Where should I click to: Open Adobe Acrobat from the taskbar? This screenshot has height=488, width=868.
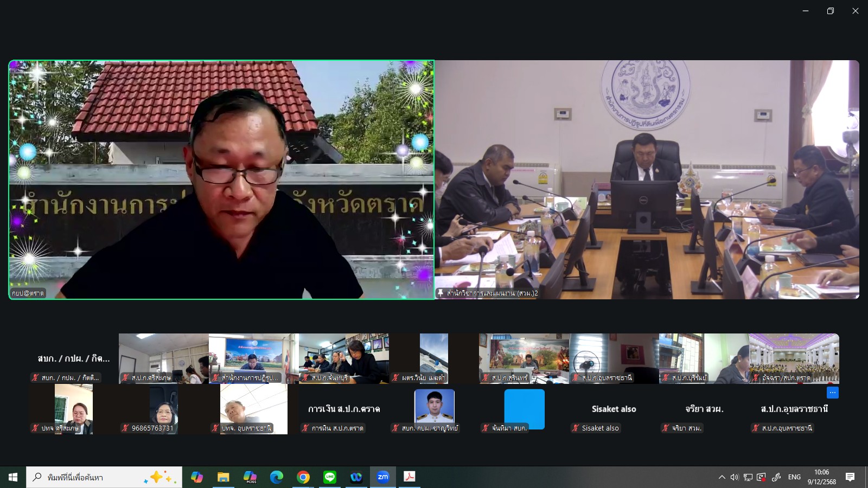[x=410, y=477]
